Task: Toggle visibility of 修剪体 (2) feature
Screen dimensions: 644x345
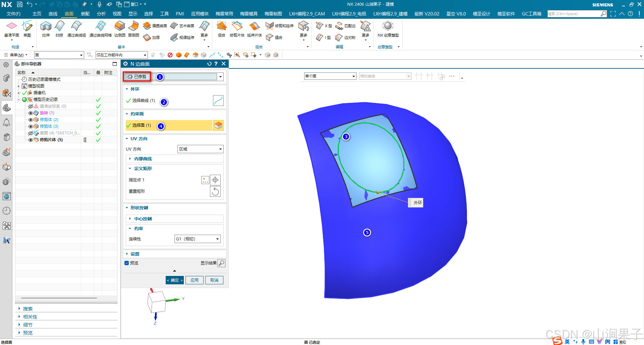Action: pyautogui.click(x=31, y=120)
